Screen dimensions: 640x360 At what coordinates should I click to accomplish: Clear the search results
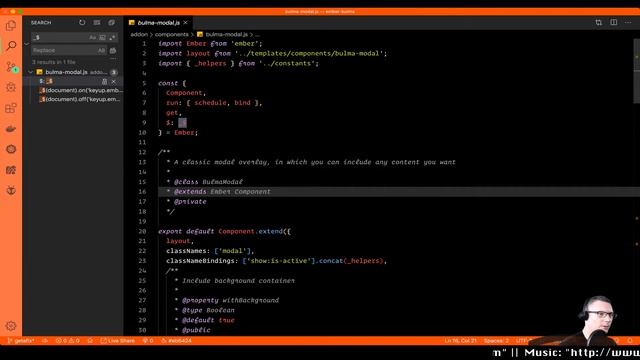(x=97, y=22)
